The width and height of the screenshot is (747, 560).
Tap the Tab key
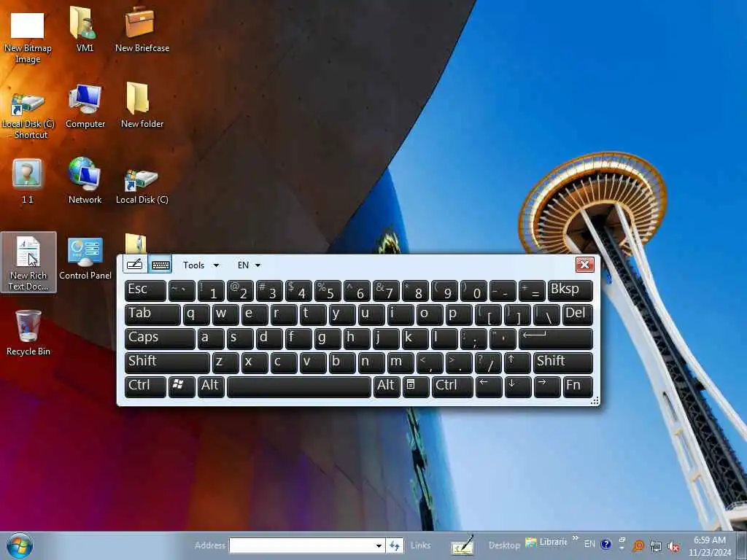click(x=152, y=315)
